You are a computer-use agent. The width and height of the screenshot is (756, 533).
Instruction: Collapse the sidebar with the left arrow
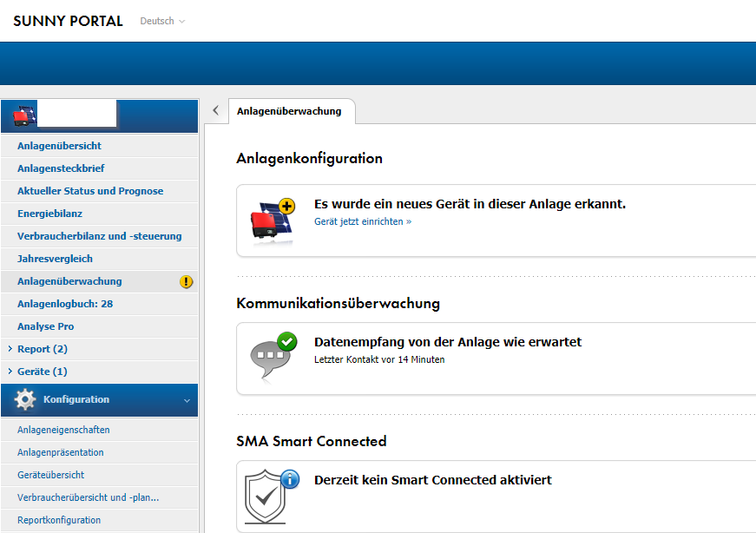(215, 110)
